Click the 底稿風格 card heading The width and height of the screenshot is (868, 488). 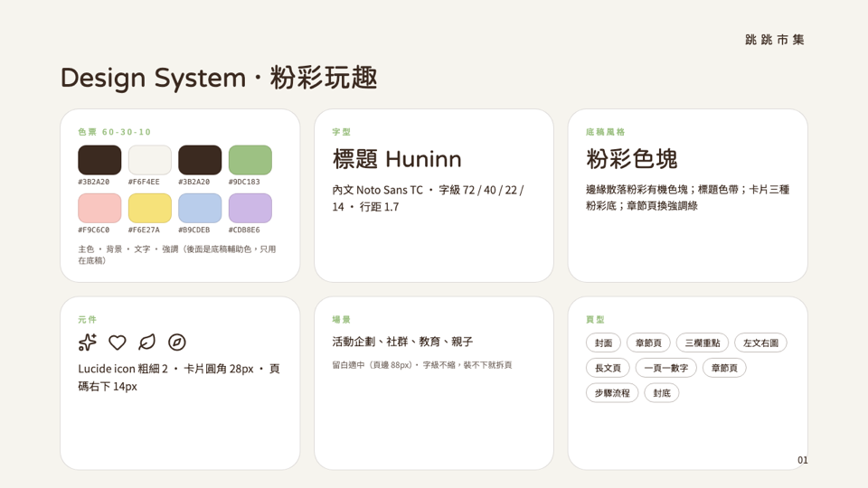pos(605,132)
